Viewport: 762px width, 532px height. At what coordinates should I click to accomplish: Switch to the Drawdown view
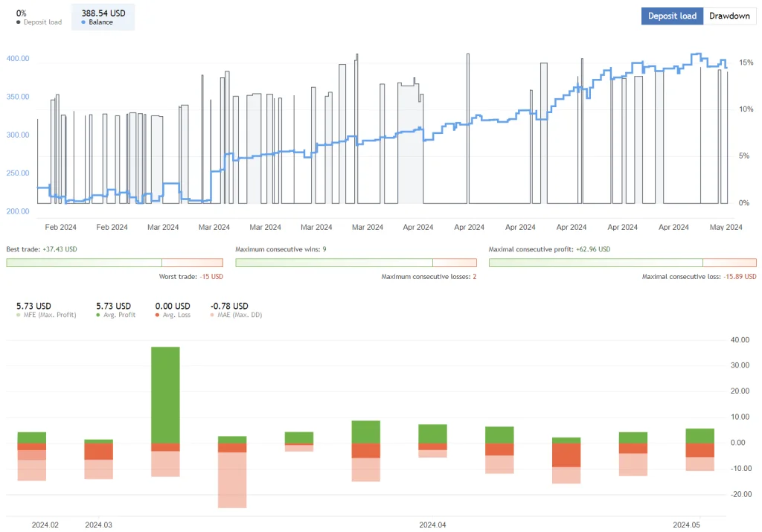[729, 16]
